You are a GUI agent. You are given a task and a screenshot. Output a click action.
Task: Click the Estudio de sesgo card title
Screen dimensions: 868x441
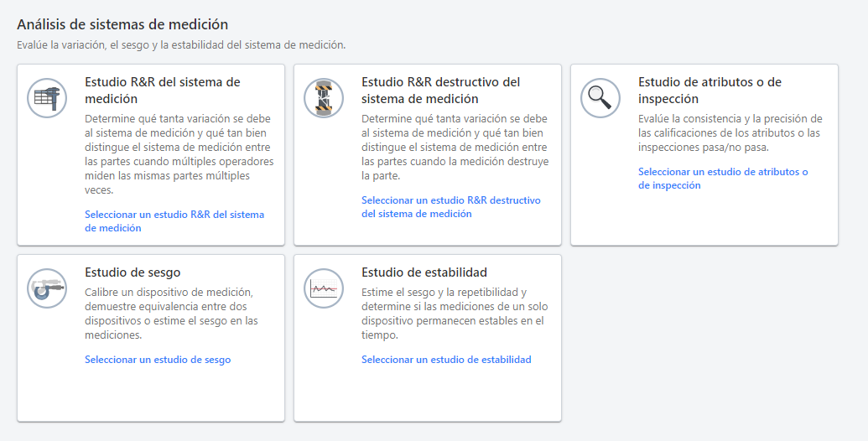click(x=133, y=272)
